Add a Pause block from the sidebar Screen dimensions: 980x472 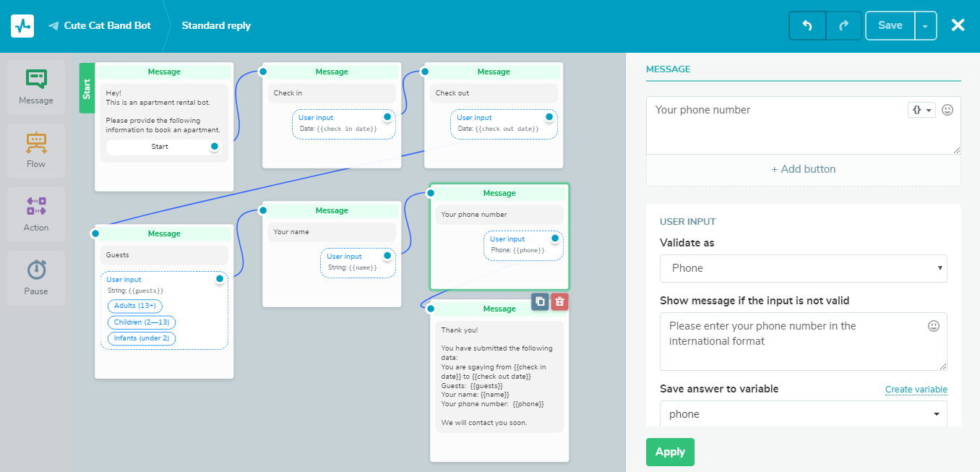coord(36,278)
